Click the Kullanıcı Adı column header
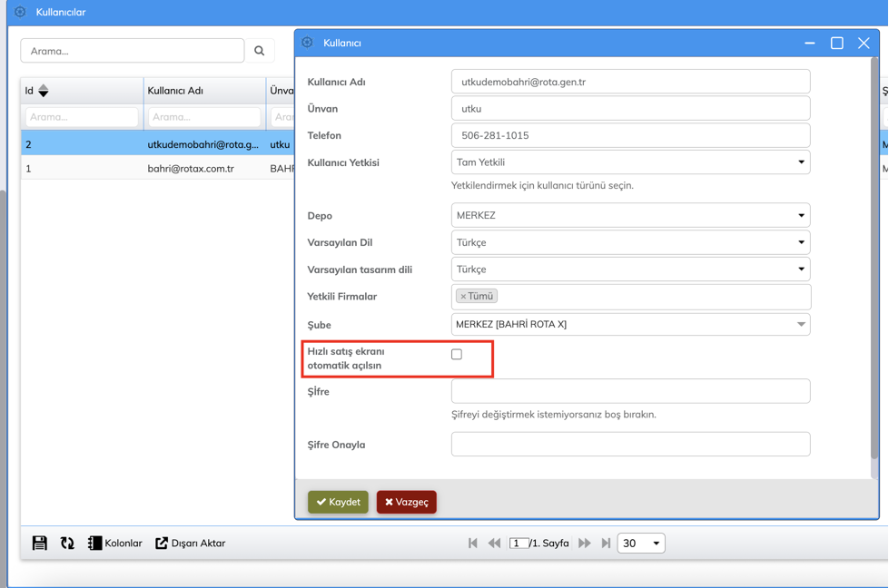The width and height of the screenshot is (889, 588). pos(176,91)
